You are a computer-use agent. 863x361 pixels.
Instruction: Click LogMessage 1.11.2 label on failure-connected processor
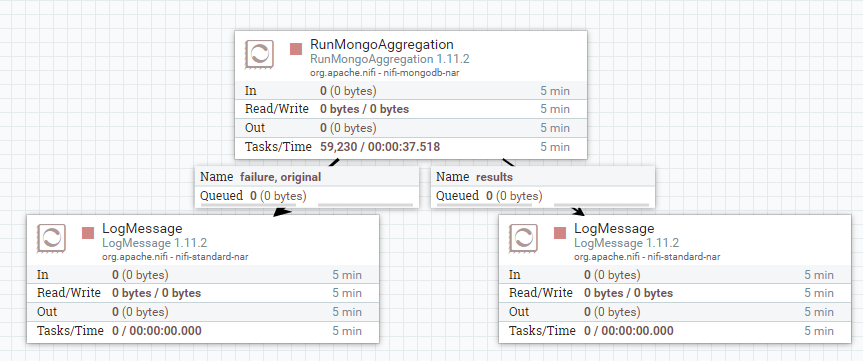coord(155,243)
